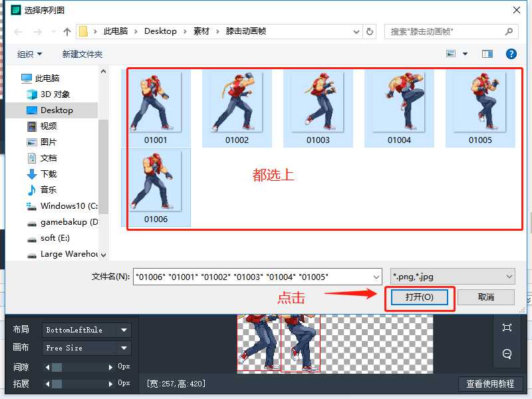Expand the file name dropdown arrow
This screenshot has width=532, height=399.
pos(376,277)
